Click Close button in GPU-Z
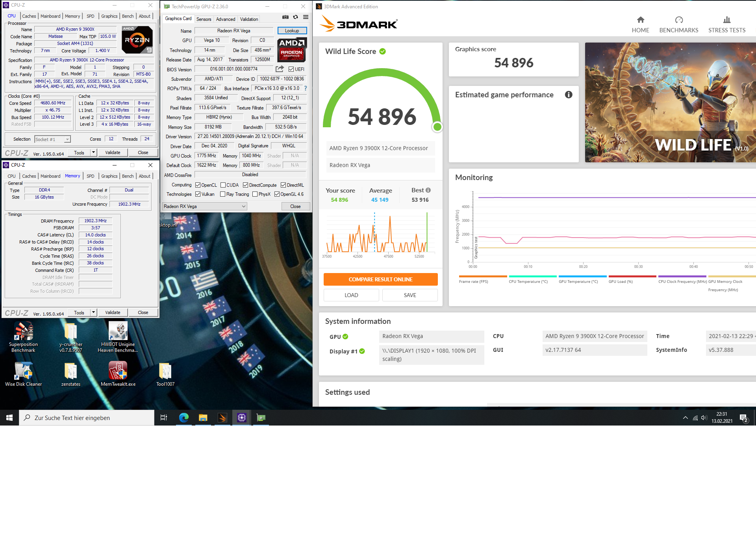The height and width of the screenshot is (539, 756). (x=295, y=206)
